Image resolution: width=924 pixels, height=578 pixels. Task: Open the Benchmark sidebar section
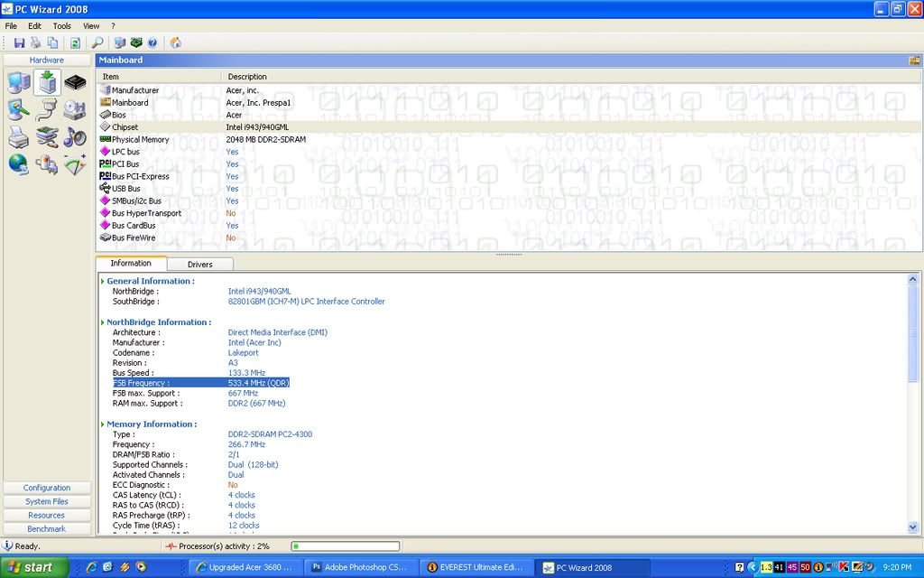pos(47,528)
